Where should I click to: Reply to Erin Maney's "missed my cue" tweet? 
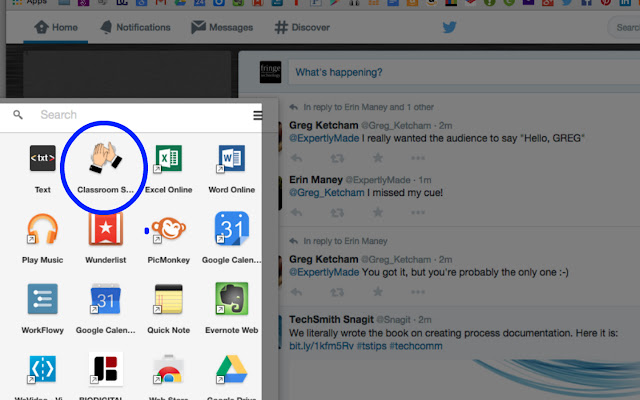tap(296, 213)
